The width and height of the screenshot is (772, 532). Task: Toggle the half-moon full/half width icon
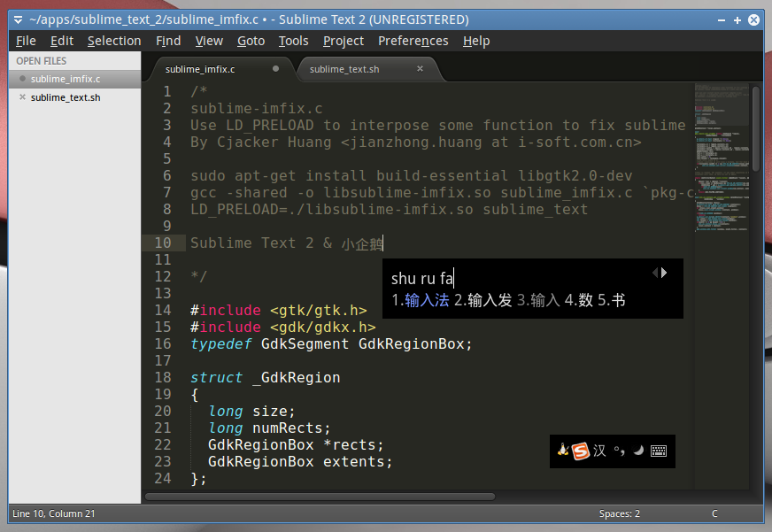click(x=638, y=450)
